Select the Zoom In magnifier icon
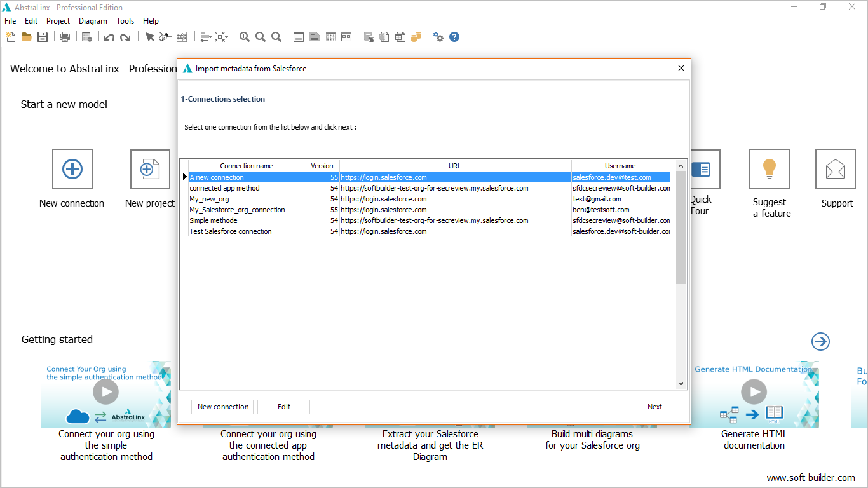Screen dimensions: 868x488 pos(244,36)
